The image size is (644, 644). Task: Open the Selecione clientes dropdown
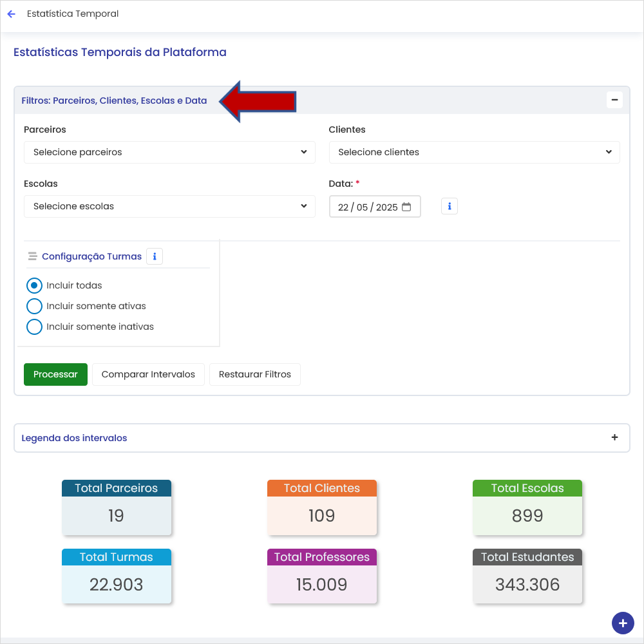(475, 152)
